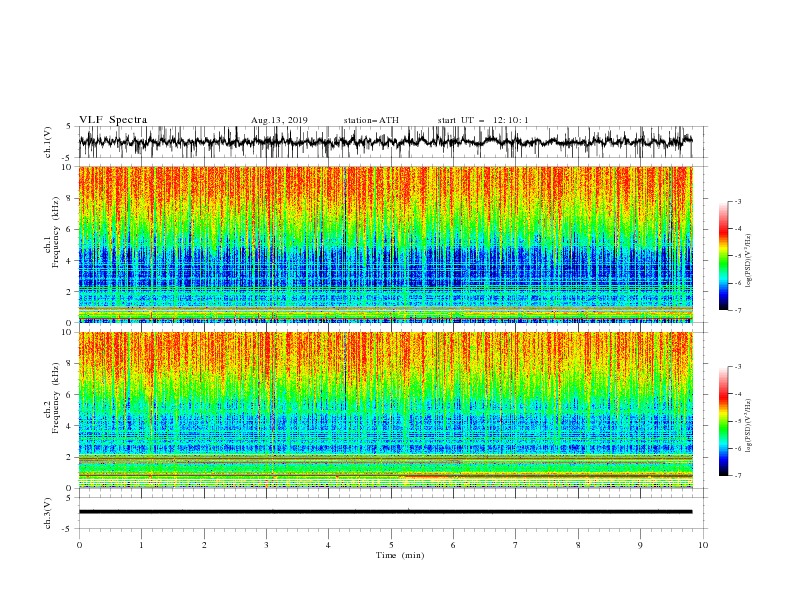Select the date text "Aug.13, 2019"

coord(279,120)
